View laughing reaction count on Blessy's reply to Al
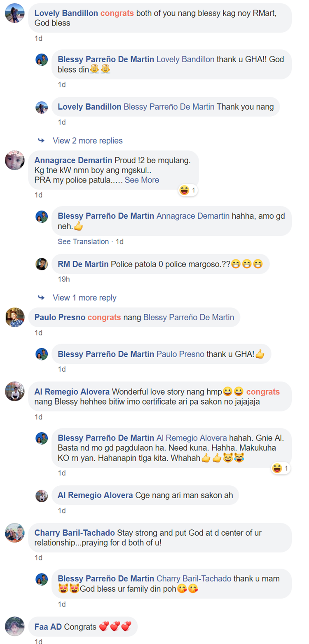 tap(281, 468)
